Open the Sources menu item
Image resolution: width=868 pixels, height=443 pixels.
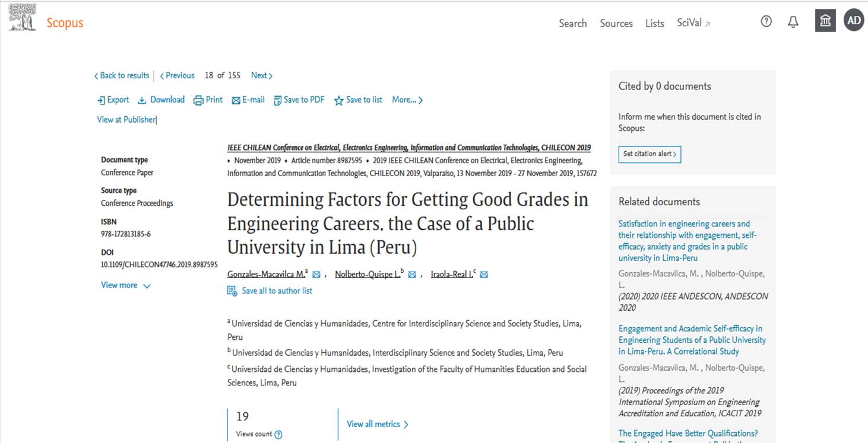(616, 23)
